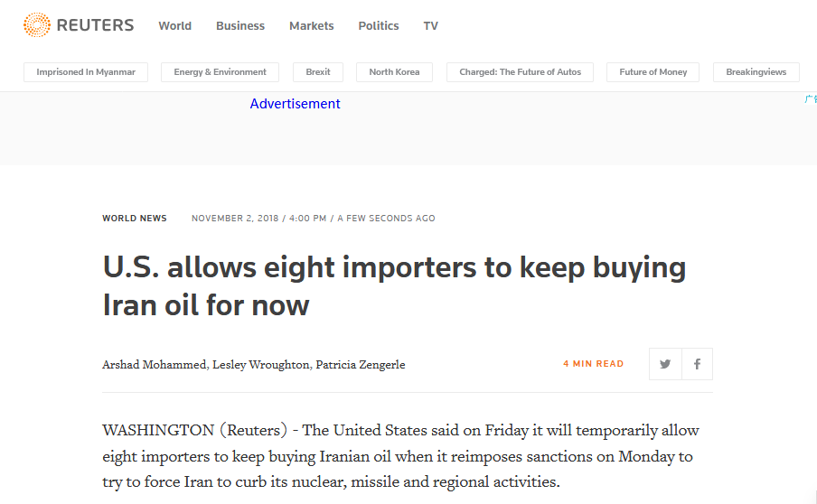The height and width of the screenshot is (504, 817).
Task: Click Charged: The Future of Autos
Action: [x=520, y=72]
